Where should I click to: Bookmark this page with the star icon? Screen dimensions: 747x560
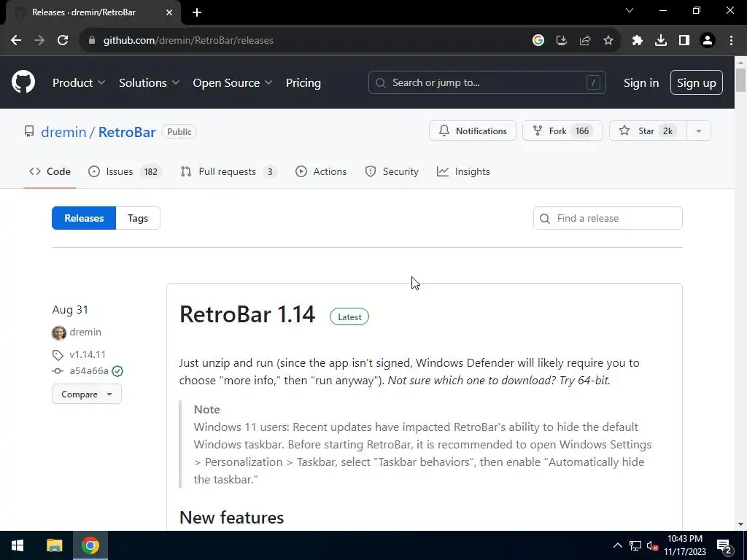[x=608, y=41]
